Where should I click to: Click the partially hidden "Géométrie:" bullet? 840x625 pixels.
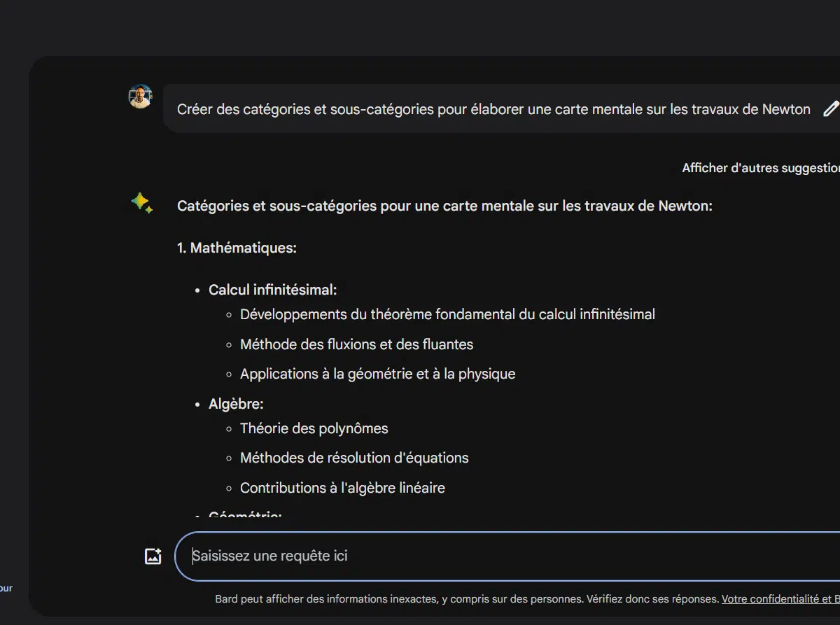pos(245,517)
